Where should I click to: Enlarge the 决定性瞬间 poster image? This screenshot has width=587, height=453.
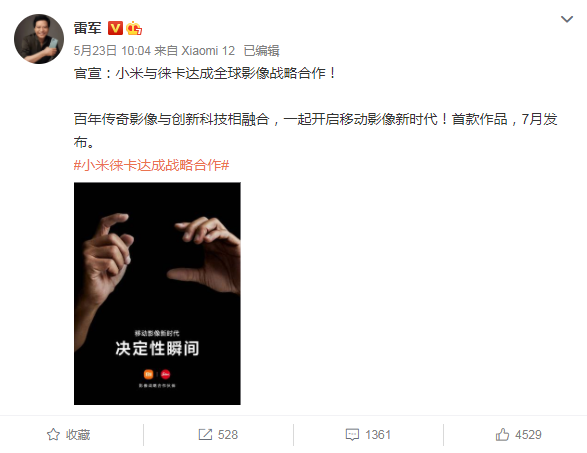157,294
